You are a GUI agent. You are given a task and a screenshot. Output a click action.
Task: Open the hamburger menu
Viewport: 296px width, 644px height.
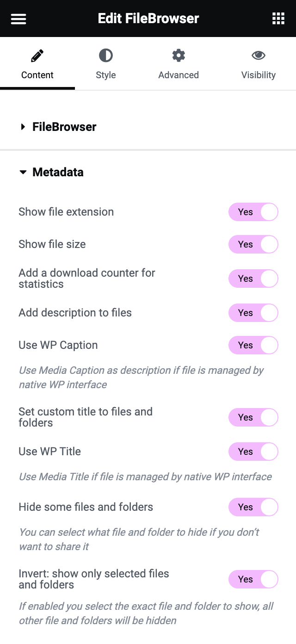pos(18,19)
